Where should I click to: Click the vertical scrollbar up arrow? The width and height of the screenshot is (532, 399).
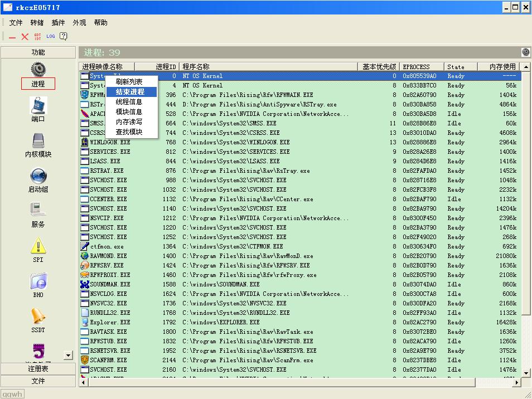(526, 67)
